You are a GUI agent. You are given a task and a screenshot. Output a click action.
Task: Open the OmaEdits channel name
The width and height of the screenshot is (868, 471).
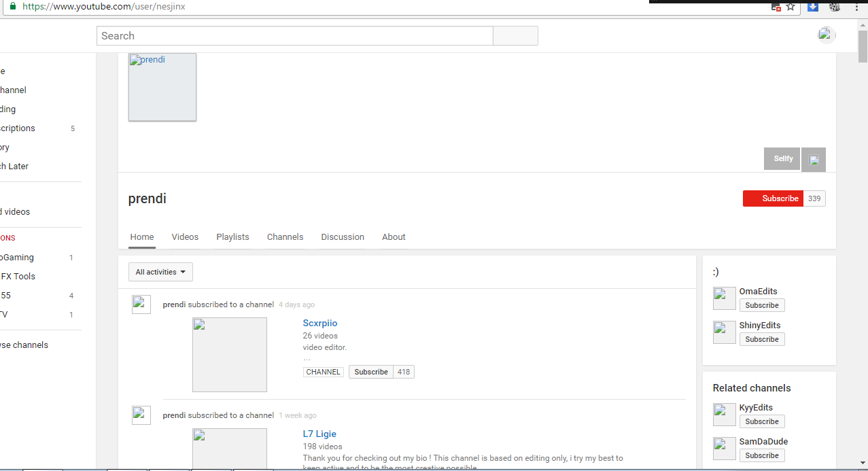758,292
